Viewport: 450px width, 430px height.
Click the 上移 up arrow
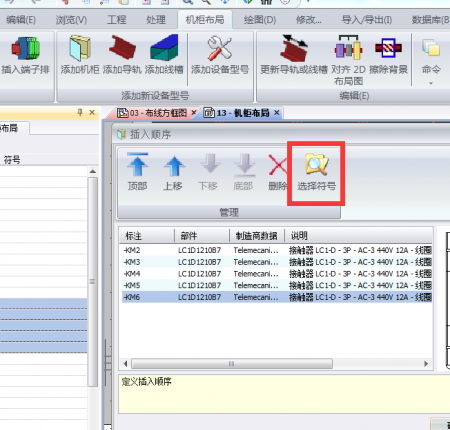(x=173, y=172)
